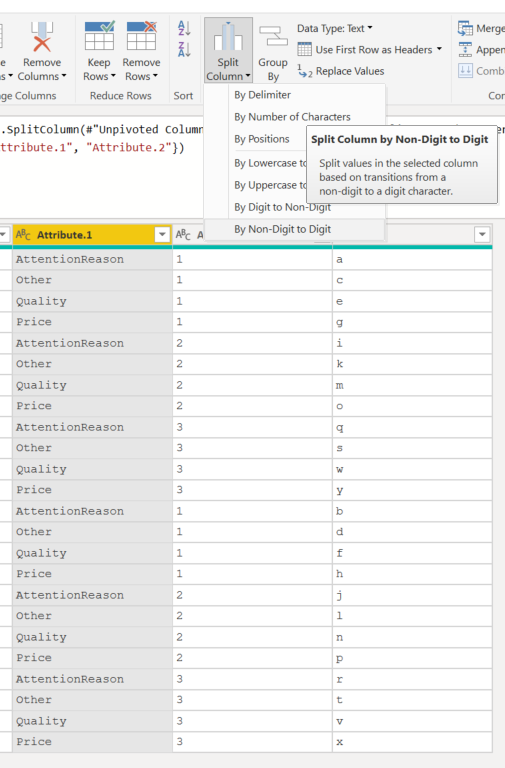Select cell with value 'i'

[412, 343]
